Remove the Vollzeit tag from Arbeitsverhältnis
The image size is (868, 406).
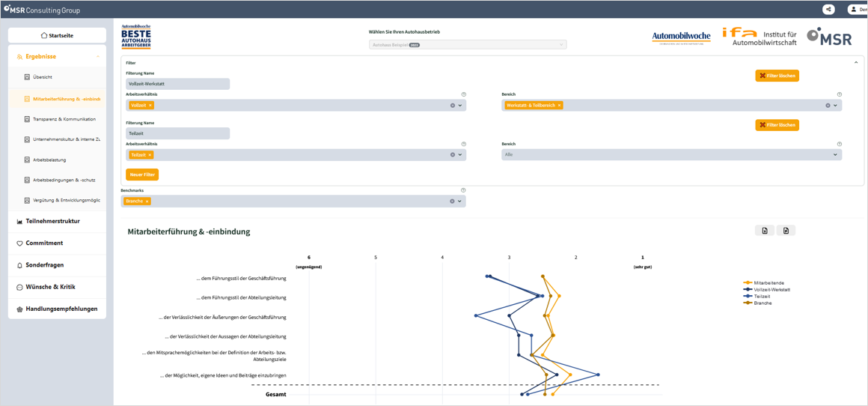[x=150, y=106]
